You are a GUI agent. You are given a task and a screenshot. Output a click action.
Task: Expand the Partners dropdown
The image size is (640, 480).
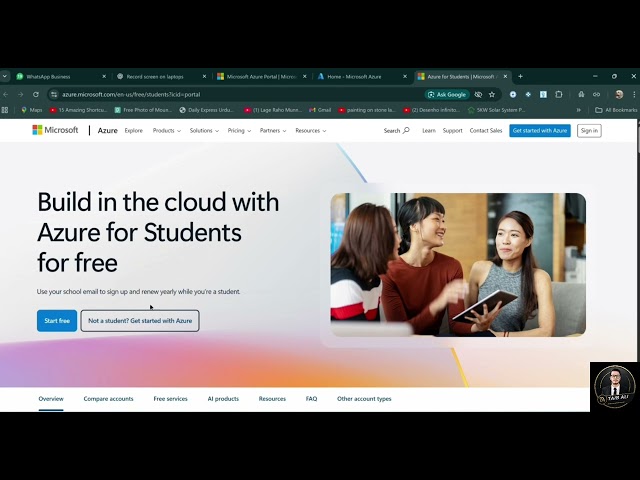(x=273, y=131)
